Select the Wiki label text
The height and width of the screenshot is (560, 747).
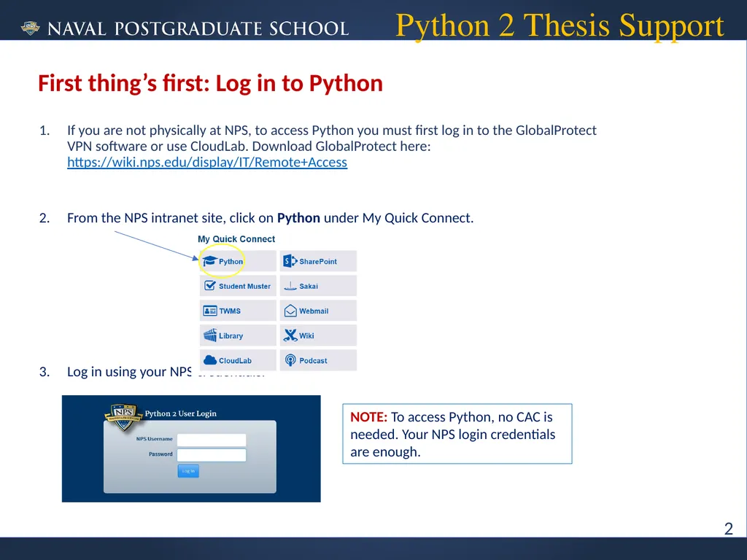click(x=306, y=335)
